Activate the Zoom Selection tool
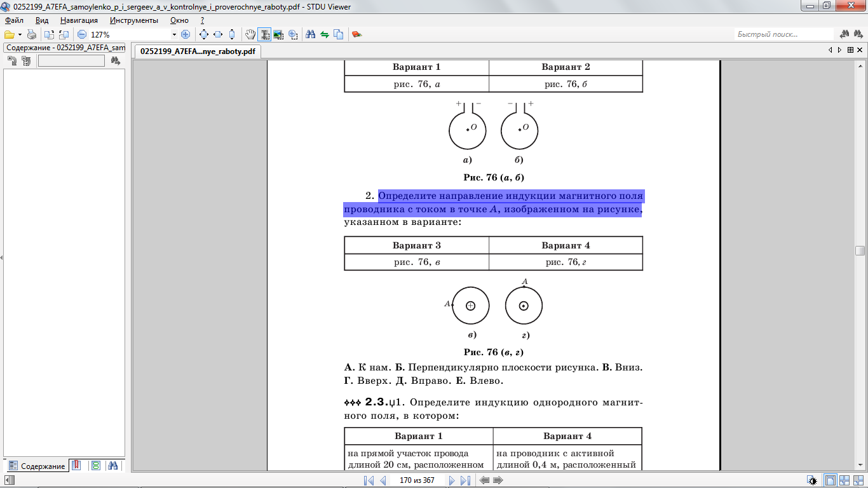 (x=292, y=34)
